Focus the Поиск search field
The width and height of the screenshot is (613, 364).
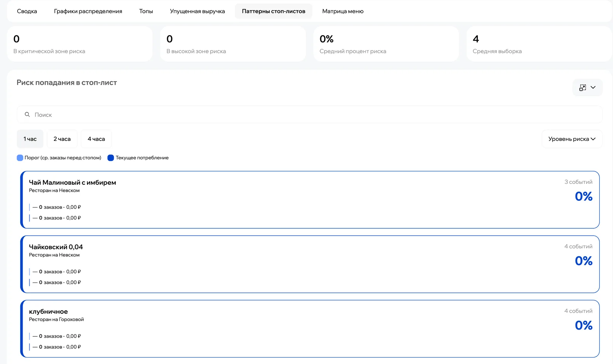[x=310, y=115]
